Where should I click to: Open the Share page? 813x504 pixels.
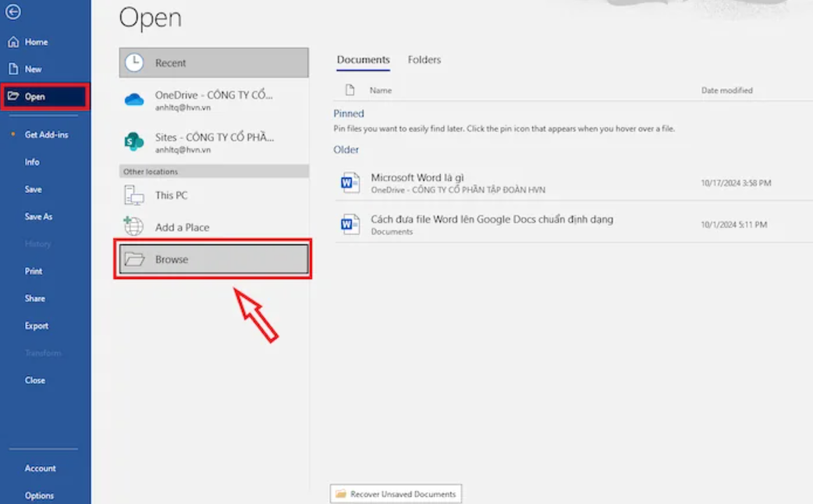(35, 299)
